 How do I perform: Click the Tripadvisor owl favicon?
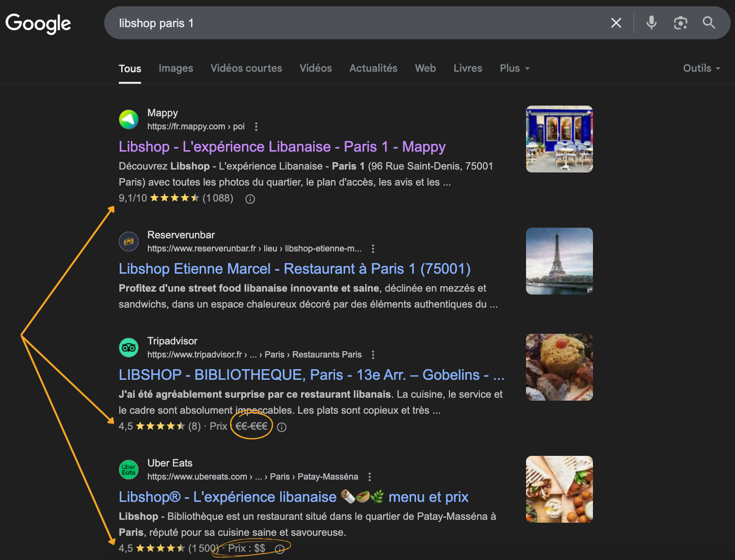click(x=129, y=347)
